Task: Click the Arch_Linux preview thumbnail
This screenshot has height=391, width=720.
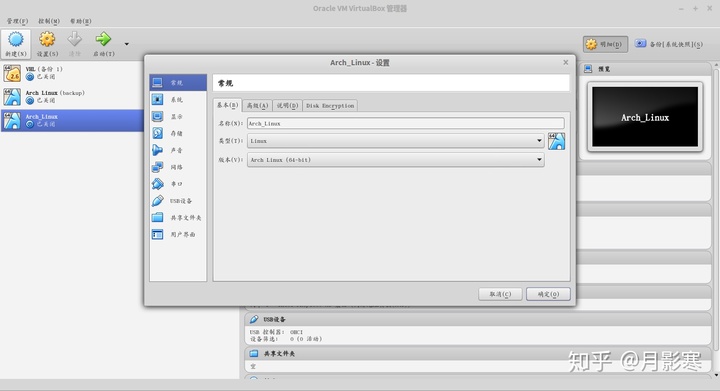Action: tap(645, 117)
